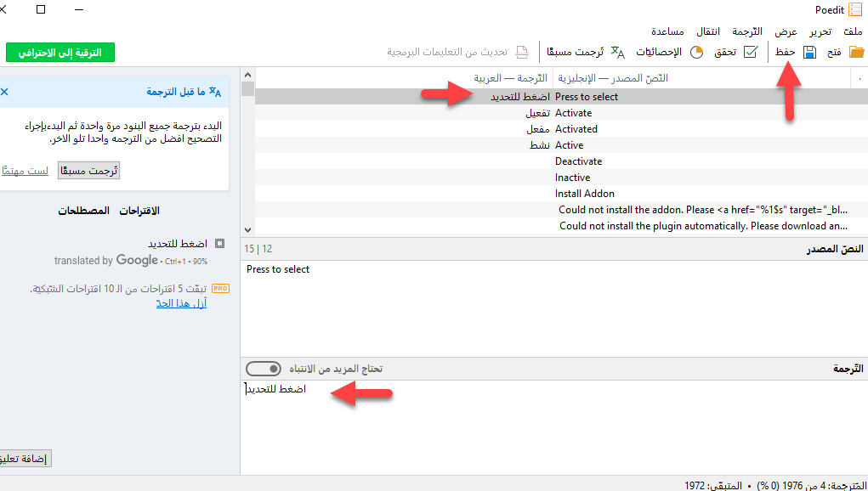The height and width of the screenshot is (491, 868).
Task: Click the حفظ label in toolbar
Action: 785,52
